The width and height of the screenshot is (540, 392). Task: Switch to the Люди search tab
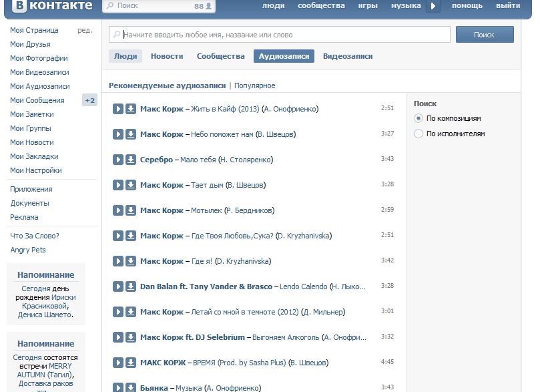tap(125, 56)
